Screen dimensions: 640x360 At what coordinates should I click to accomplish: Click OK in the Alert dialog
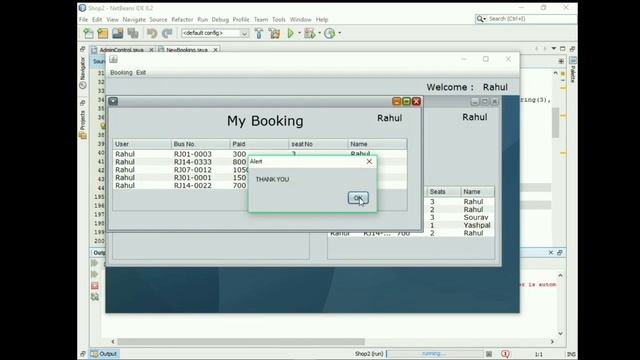[x=358, y=198]
